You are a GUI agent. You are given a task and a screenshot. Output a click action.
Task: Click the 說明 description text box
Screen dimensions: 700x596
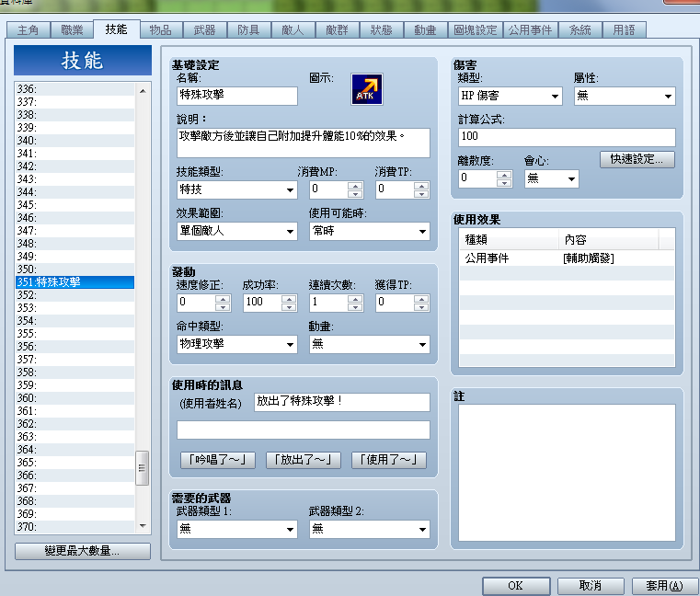coord(304,143)
